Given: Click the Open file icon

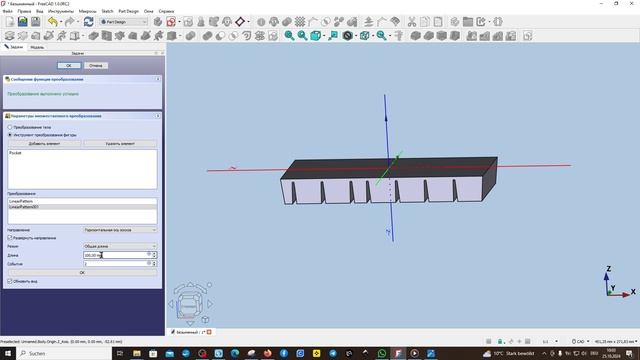Looking at the screenshot, I should (23, 22).
